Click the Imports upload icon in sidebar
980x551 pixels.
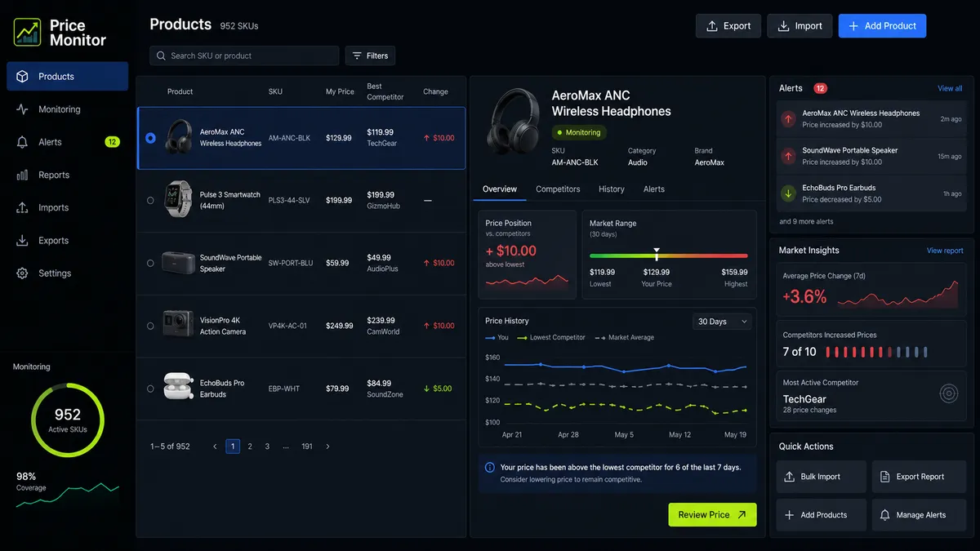coord(22,207)
